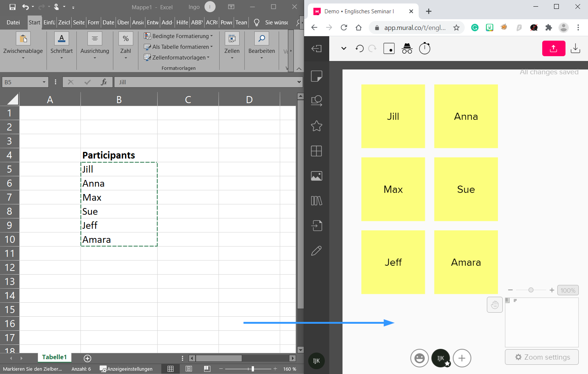Open the icons star tool in Mural
The image size is (588, 374).
[317, 126]
